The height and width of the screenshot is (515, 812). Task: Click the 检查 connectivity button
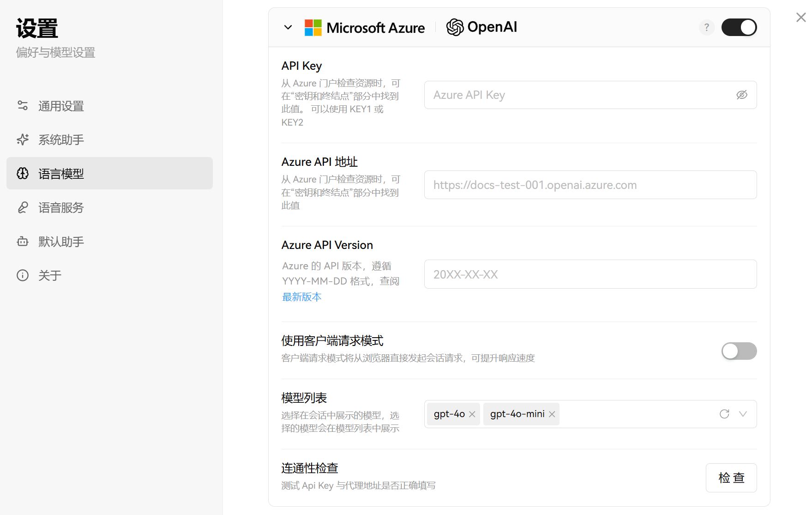[x=731, y=478]
